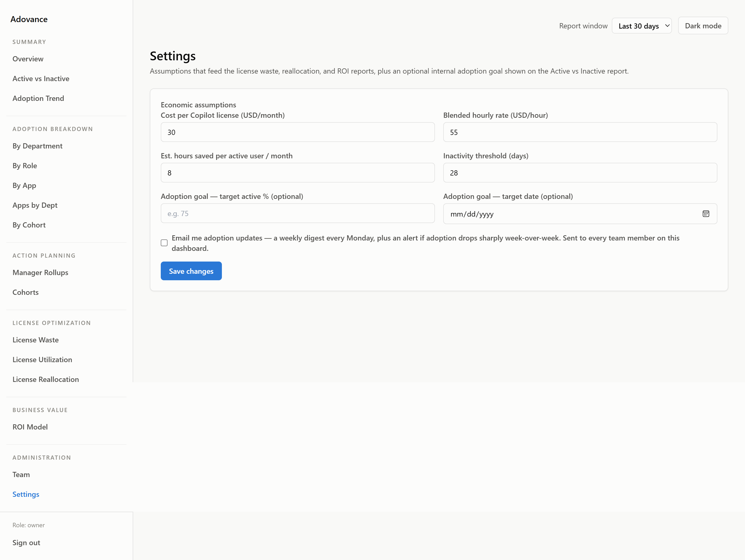
Task: Open the Cohorts page
Action: pyautogui.click(x=25, y=292)
